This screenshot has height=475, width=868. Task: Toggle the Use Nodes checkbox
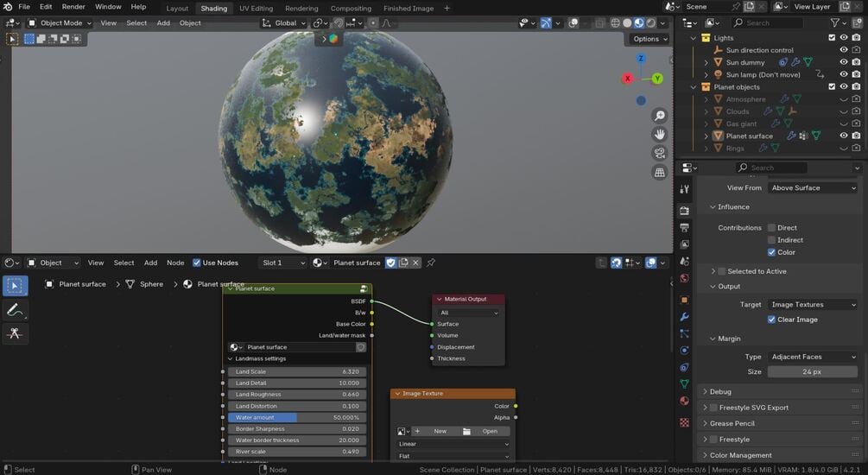pyautogui.click(x=197, y=263)
